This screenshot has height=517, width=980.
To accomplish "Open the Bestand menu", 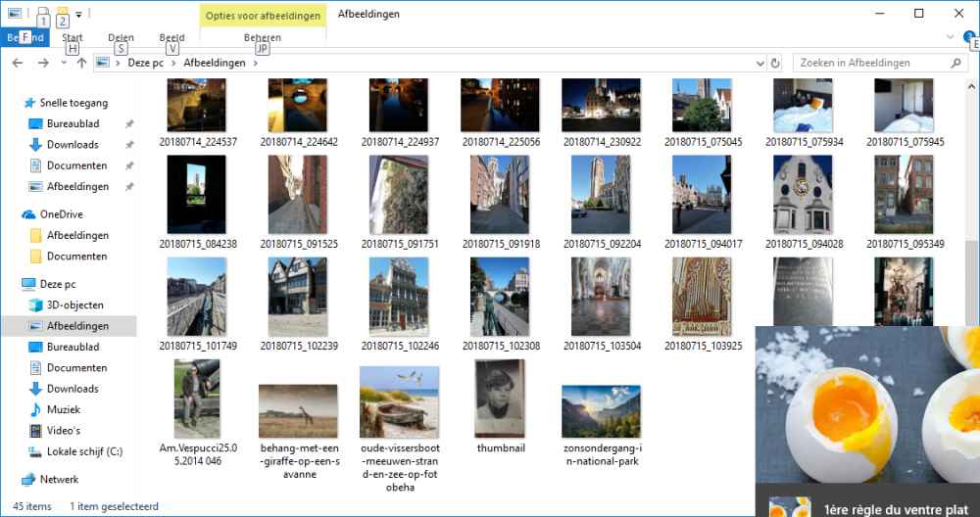I will (x=24, y=37).
